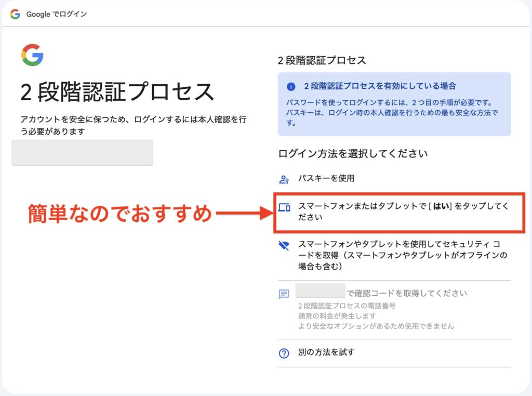This screenshot has height=396, width=532.
Task: Click the Google でログイン header title
Action: pyautogui.click(x=57, y=14)
